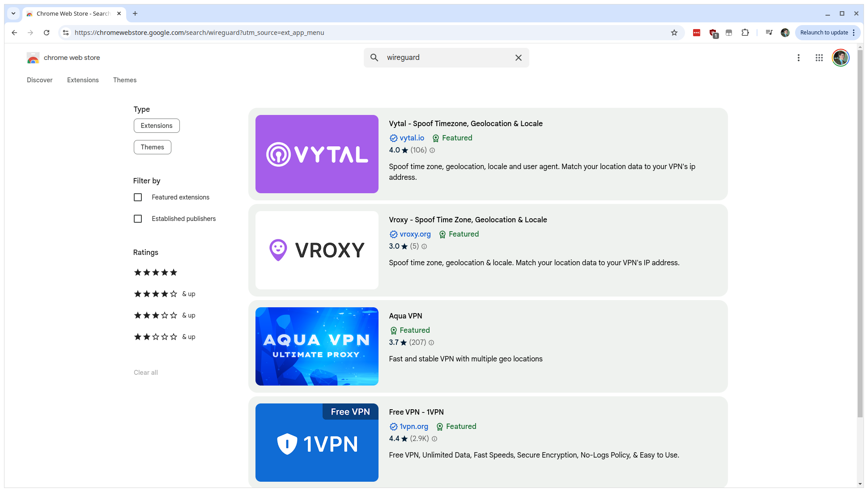Click the Vytal rating info icon
Viewport: 868px width, 492px height.
[x=432, y=150]
